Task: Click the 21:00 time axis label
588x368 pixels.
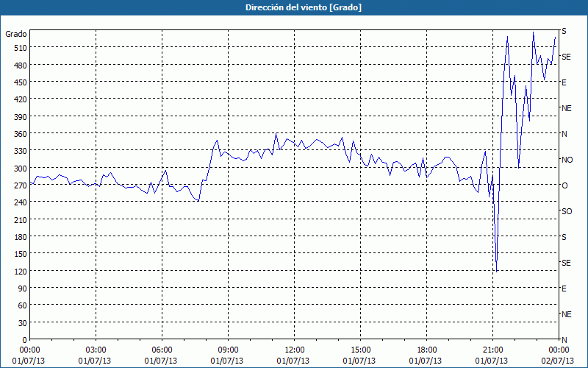Action: click(492, 350)
